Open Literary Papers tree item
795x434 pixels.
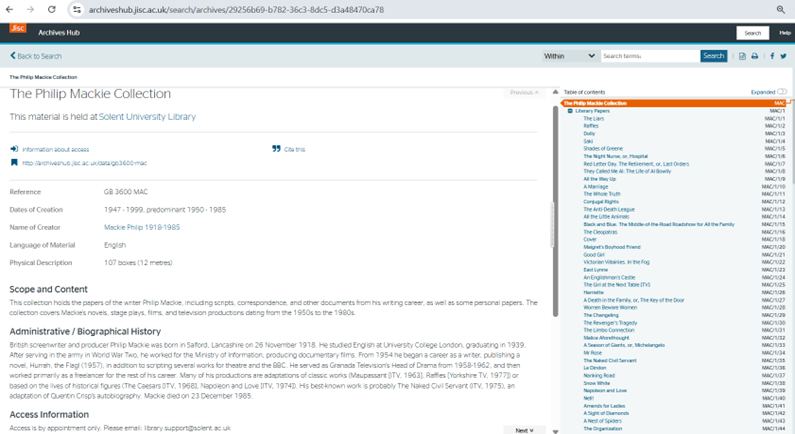[x=592, y=111]
